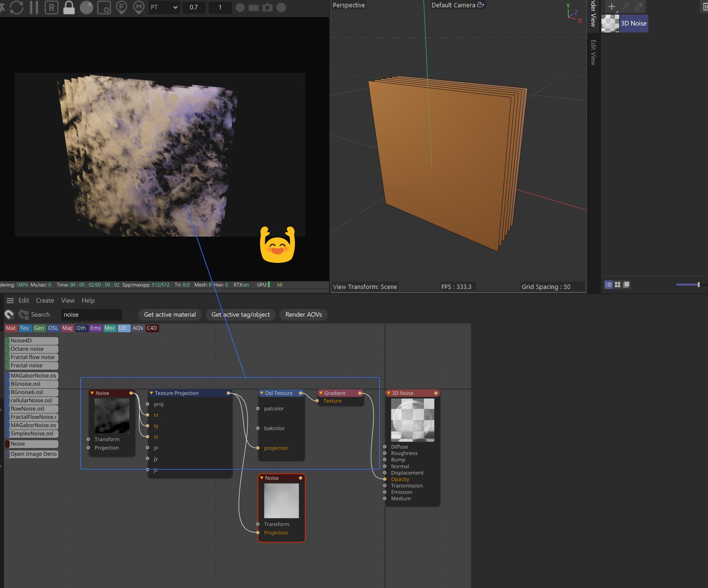Screen dimensions: 708x588
Task: Click the Get active material button
Action: [170, 314]
